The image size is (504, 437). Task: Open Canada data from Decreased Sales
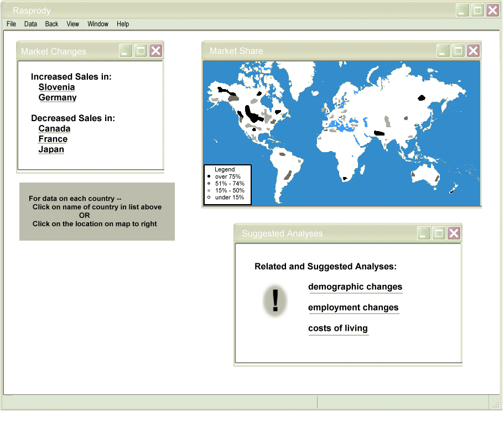pos(54,129)
